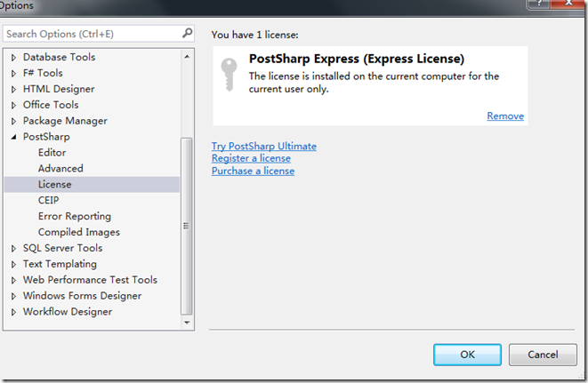
Task: Click the tree scrollbar up arrow
Action: (x=187, y=57)
